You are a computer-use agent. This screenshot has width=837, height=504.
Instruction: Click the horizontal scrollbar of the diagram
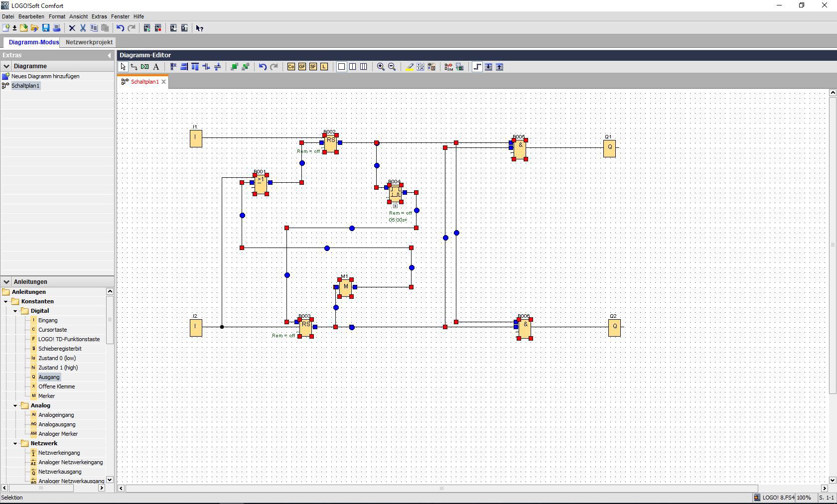441,489
